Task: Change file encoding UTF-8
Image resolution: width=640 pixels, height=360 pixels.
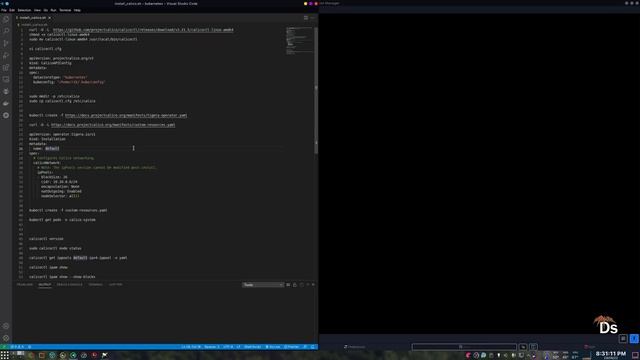Action: pyautogui.click(x=228, y=347)
